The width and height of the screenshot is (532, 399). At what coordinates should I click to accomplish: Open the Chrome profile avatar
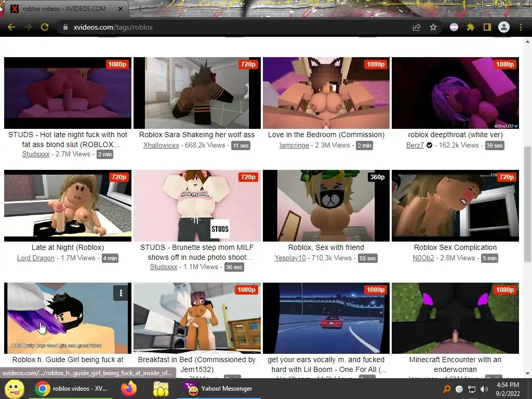tap(504, 27)
